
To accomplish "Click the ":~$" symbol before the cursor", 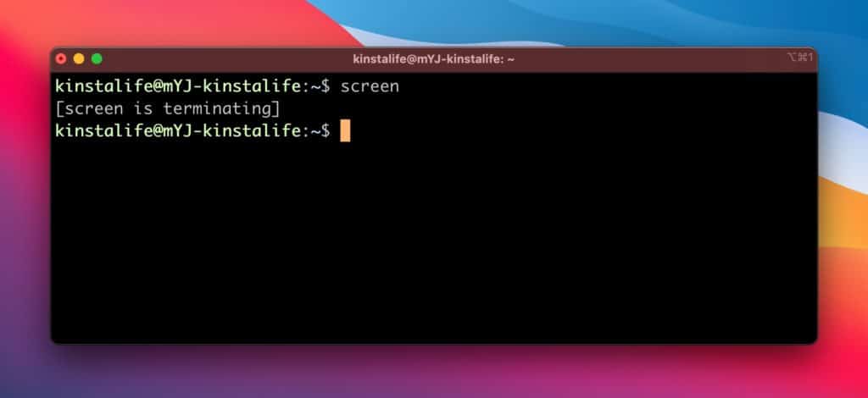I will pos(316,131).
